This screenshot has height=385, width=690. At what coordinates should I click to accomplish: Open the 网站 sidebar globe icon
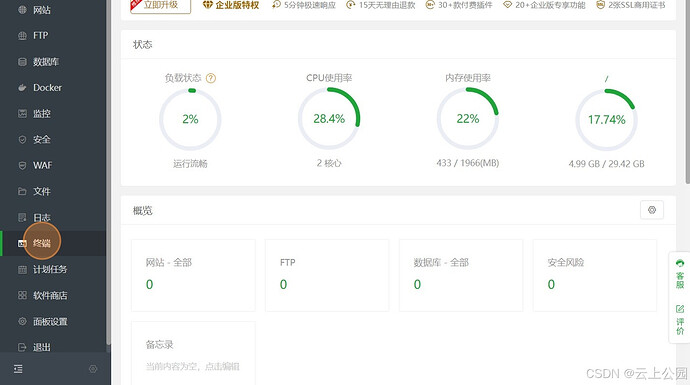tap(22, 10)
